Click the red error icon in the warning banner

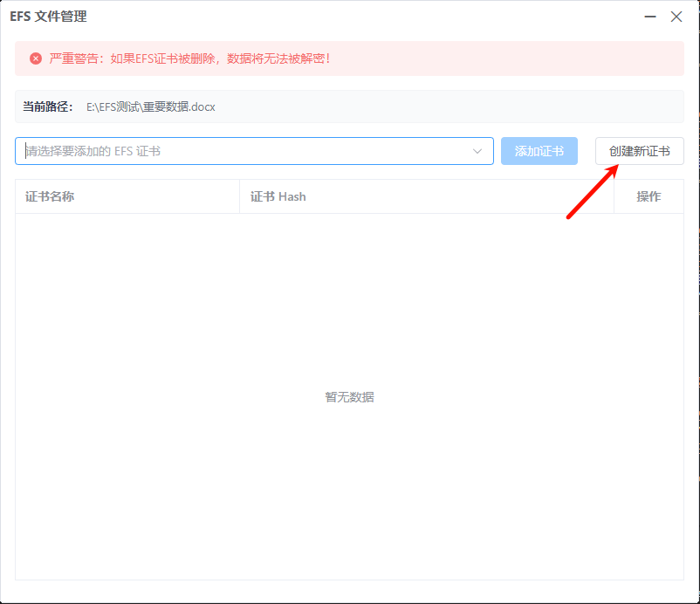[x=36, y=58]
